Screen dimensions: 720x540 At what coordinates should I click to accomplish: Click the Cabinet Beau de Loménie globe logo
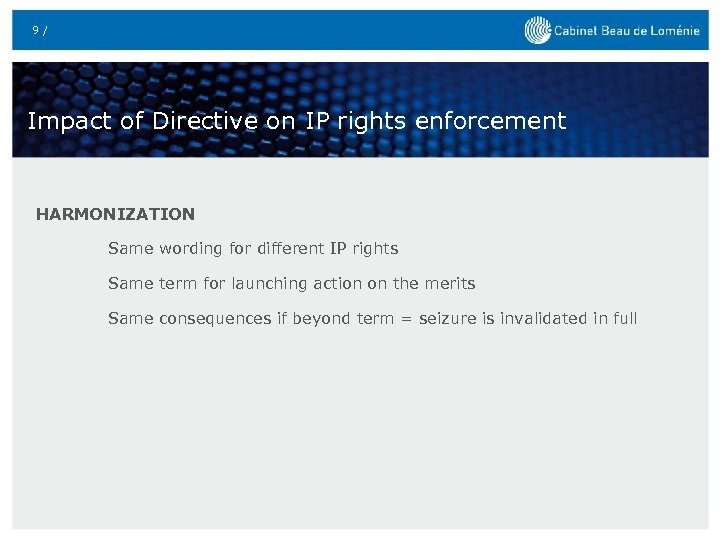tap(537, 31)
